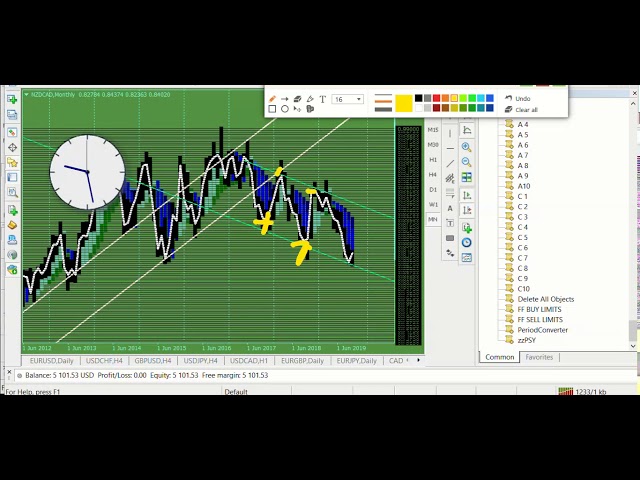This screenshot has height=480, width=640.
Task: Switch chart to H1 timeframe
Action: (x=433, y=159)
